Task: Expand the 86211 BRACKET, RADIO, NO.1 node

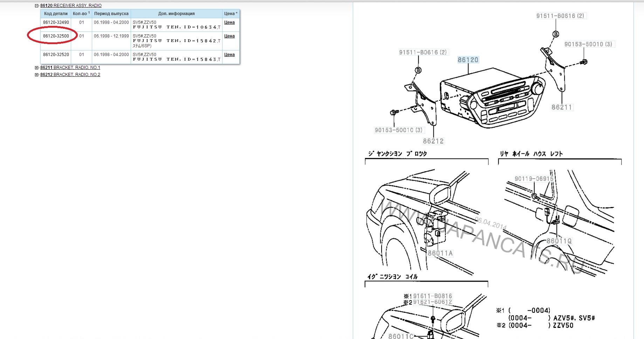Action: (x=36, y=68)
